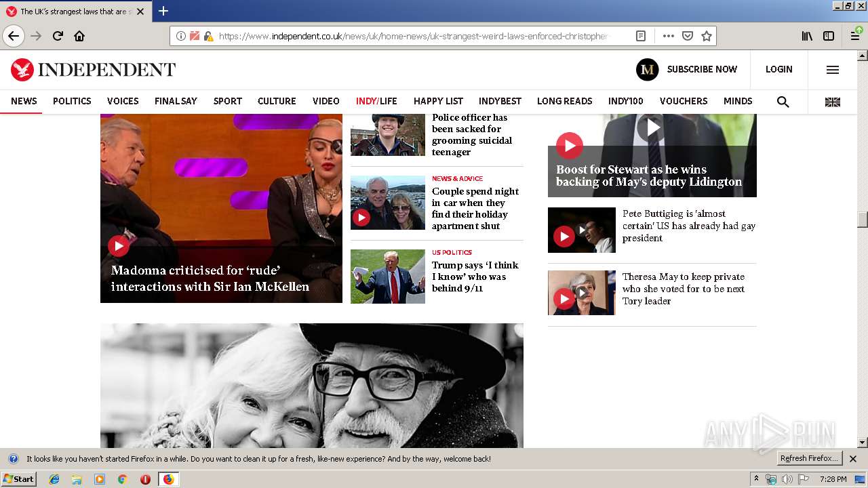Open the Firefox hamburger menu
Screen dimensions: 868x488
856,36
